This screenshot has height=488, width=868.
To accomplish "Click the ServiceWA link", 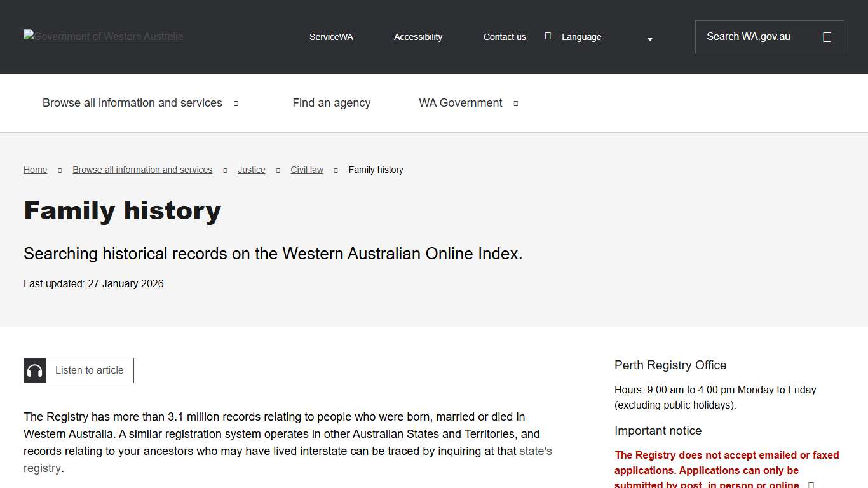I will coord(331,36).
